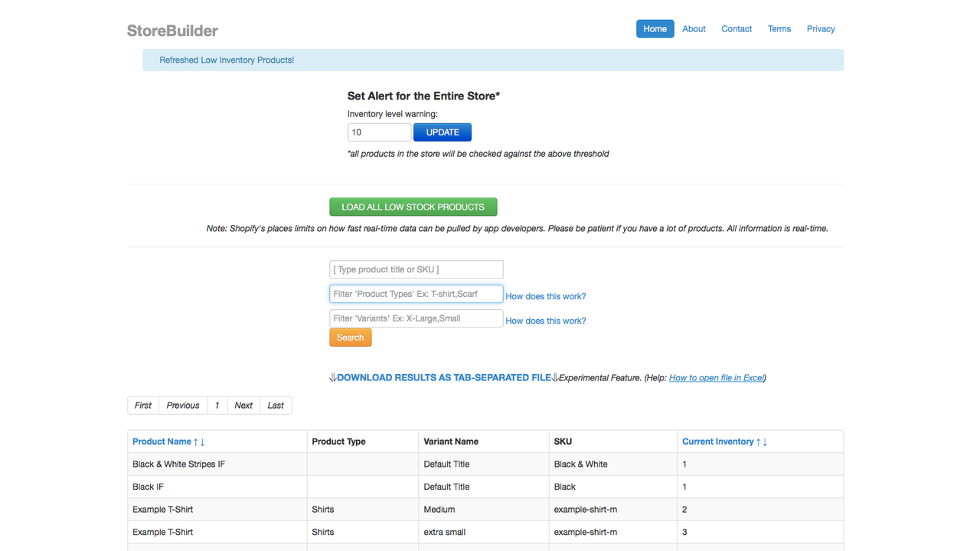Click the blue UPDATE button
The image size is (980, 551).
coord(443,132)
